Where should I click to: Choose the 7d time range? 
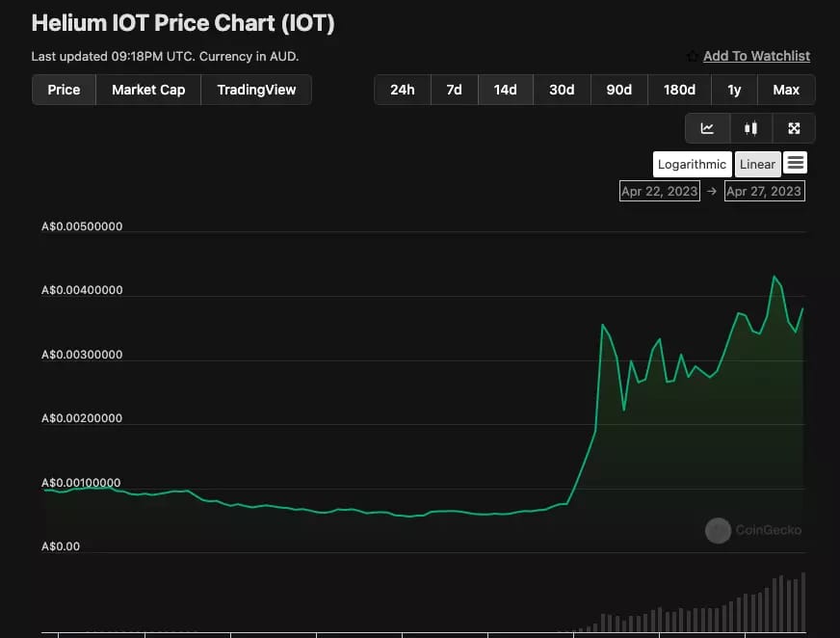pyautogui.click(x=454, y=90)
